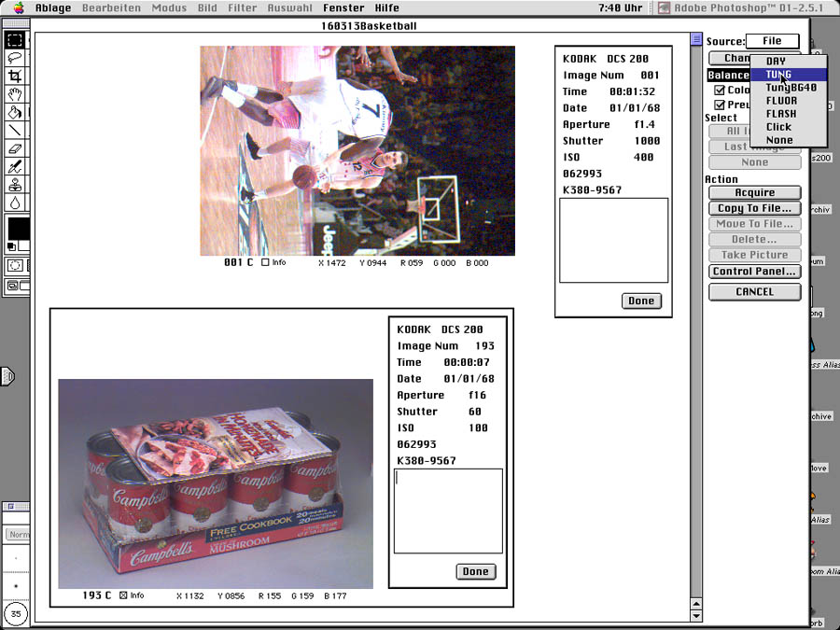Image resolution: width=840 pixels, height=630 pixels.
Task: Click the Acquire button
Action: [x=754, y=192]
